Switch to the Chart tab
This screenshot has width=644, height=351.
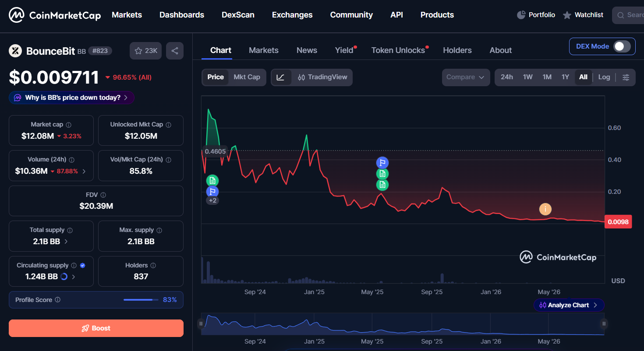pos(221,50)
